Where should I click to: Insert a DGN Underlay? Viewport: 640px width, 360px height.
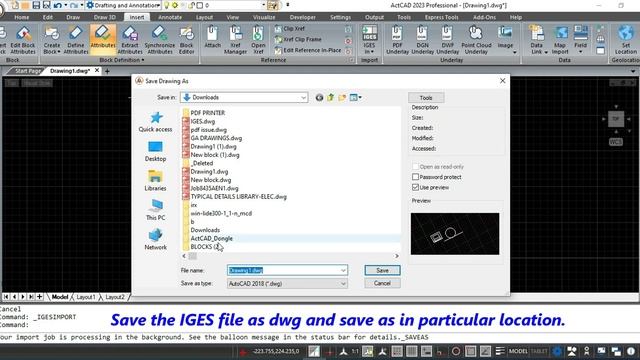pyautogui.click(x=422, y=40)
